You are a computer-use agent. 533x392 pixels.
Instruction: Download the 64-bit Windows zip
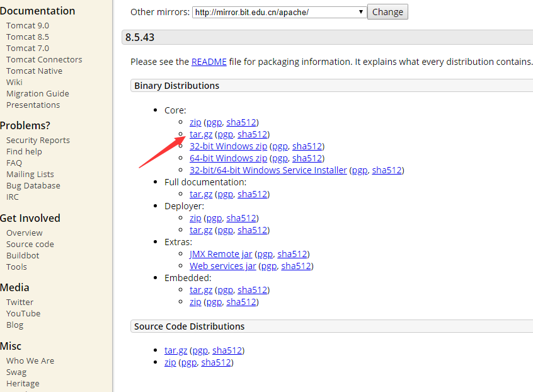(229, 158)
